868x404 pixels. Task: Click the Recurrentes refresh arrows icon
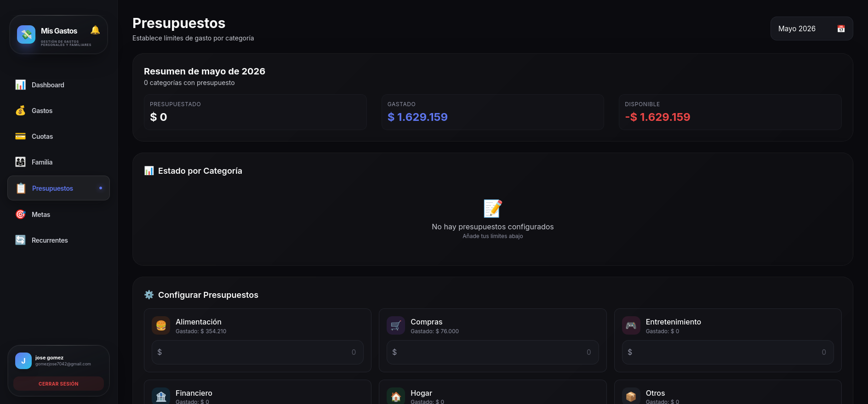pos(21,240)
